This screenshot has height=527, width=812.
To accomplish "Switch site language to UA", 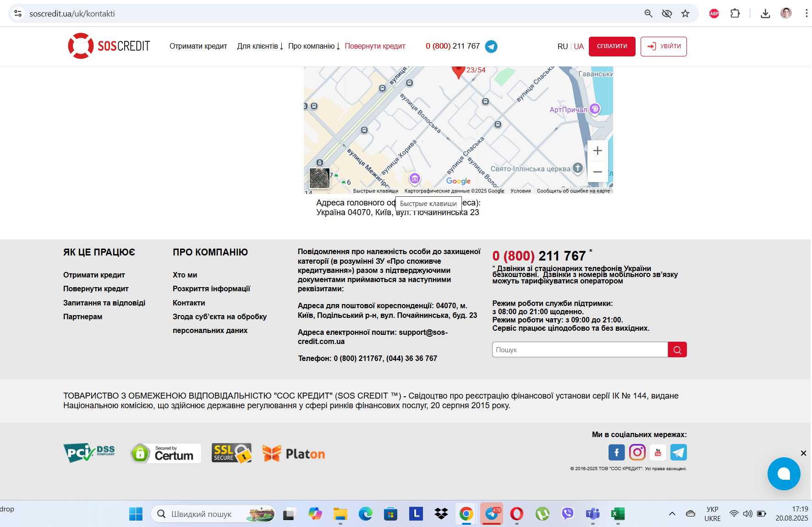I will (x=579, y=46).
